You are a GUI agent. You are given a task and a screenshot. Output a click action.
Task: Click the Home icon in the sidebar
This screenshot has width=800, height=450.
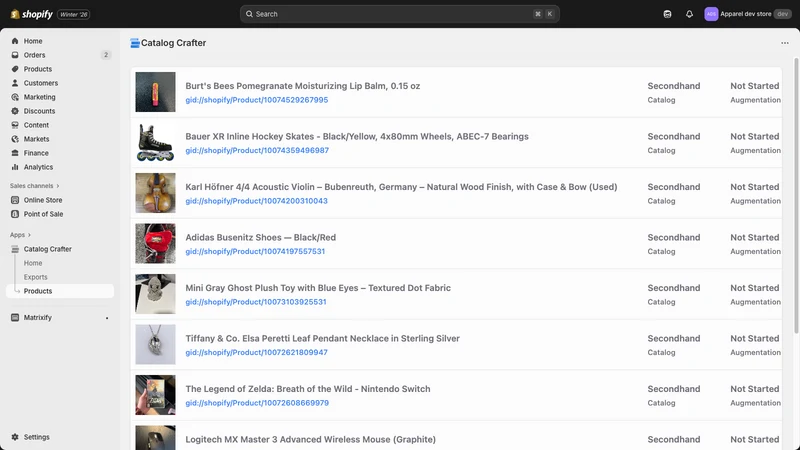[15, 41]
